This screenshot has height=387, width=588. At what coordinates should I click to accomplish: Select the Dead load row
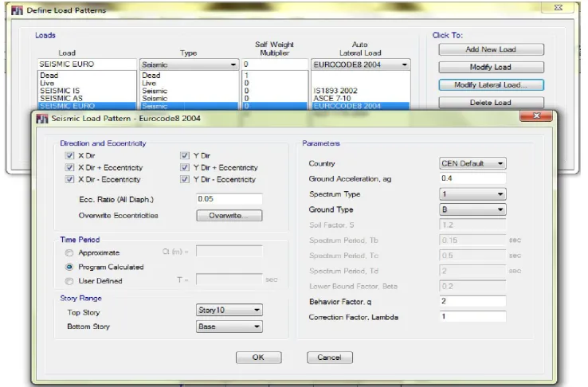click(87, 76)
